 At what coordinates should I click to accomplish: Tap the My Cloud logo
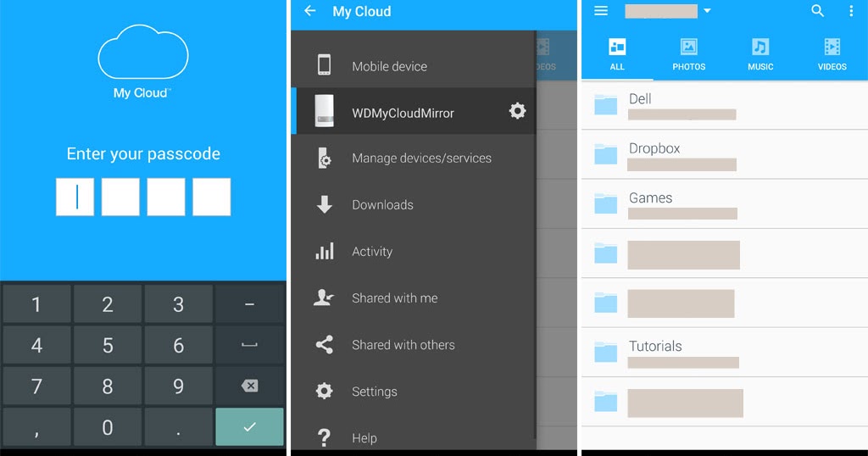tap(142, 61)
